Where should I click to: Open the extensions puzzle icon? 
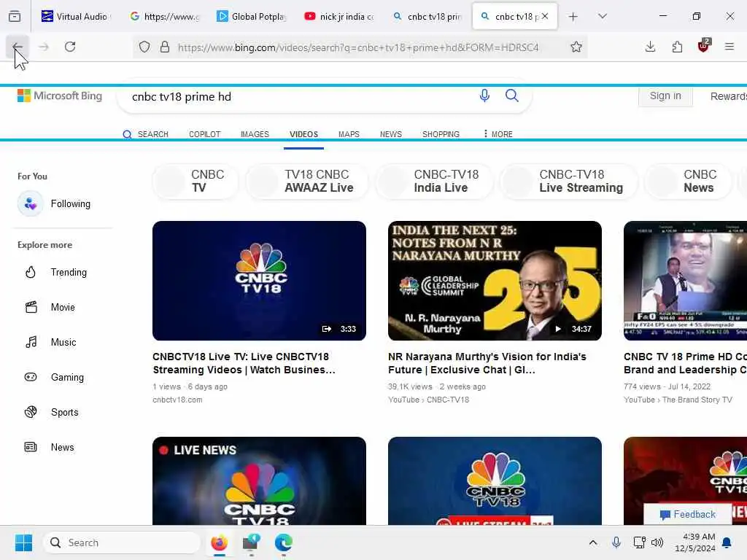(677, 47)
